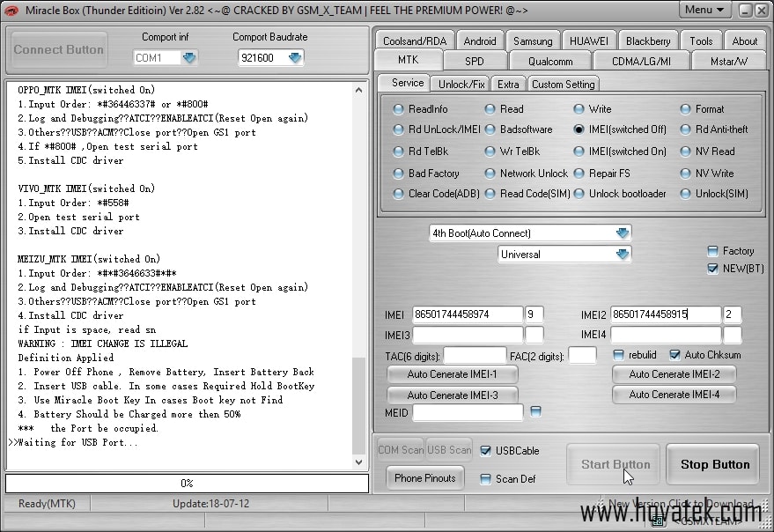Open the Tools tab
This screenshot has width=774, height=532.
coord(701,41)
